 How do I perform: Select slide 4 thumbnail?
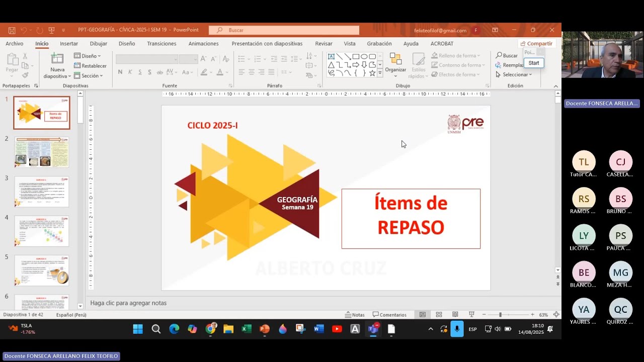coord(42,231)
